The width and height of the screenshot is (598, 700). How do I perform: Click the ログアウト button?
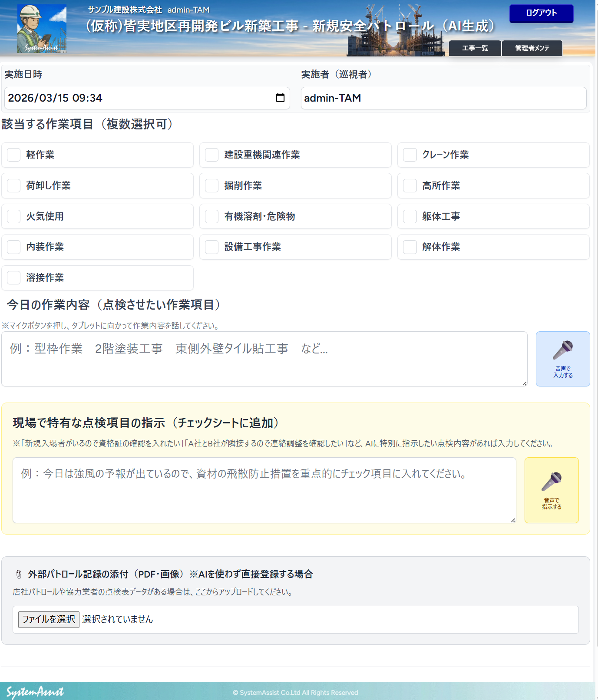[x=541, y=13]
